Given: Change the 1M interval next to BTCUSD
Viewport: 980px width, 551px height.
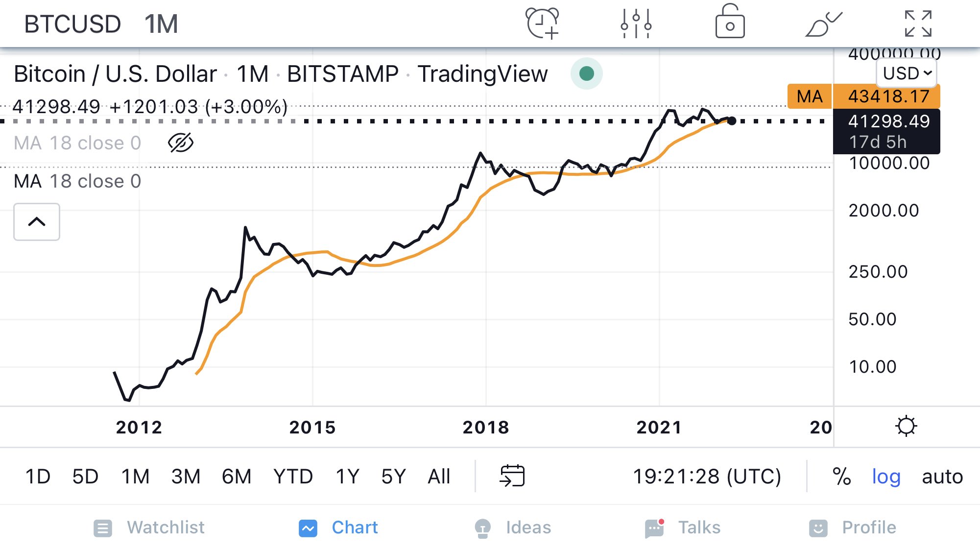Looking at the screenshot, I should pos(161,24).
